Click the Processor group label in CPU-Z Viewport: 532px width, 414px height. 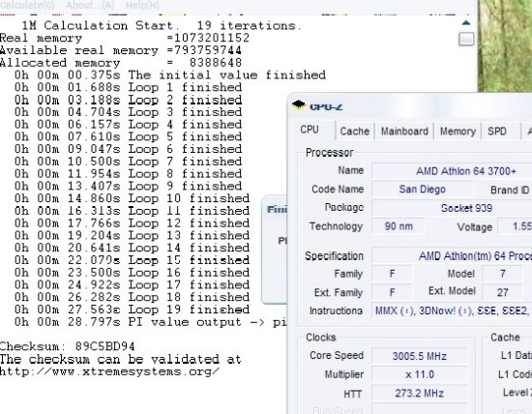pos(329,153)
